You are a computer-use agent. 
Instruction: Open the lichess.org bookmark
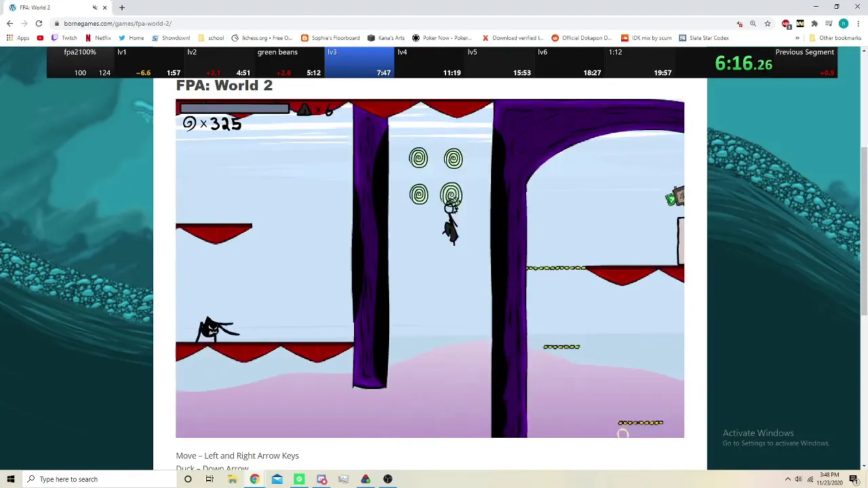pyautogui.click(x=262, y=38)
